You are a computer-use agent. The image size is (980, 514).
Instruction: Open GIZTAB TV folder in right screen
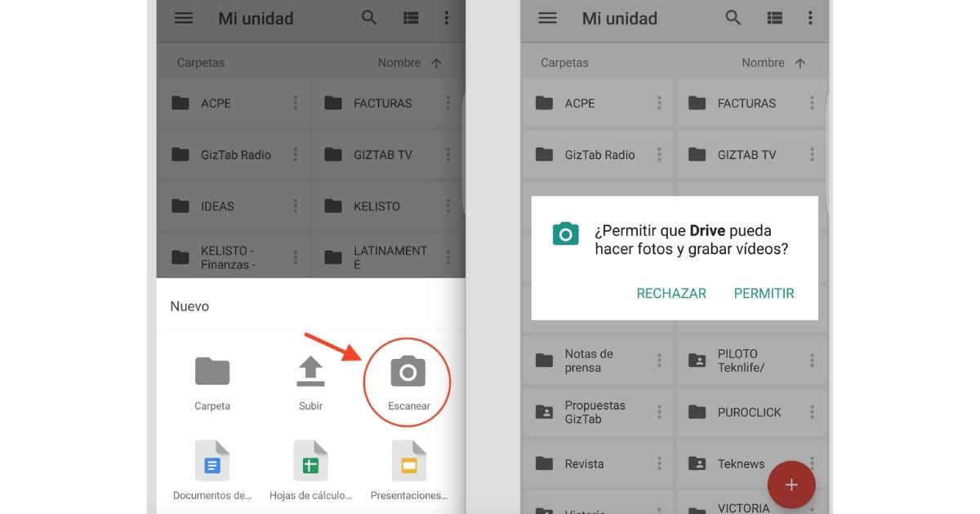[x=751, y=154]
